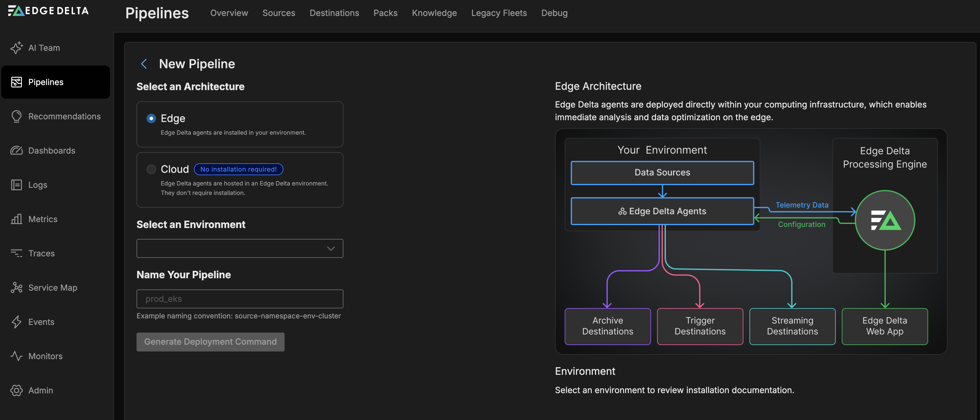Open the Service Map nodes icon

click(16, 288)
